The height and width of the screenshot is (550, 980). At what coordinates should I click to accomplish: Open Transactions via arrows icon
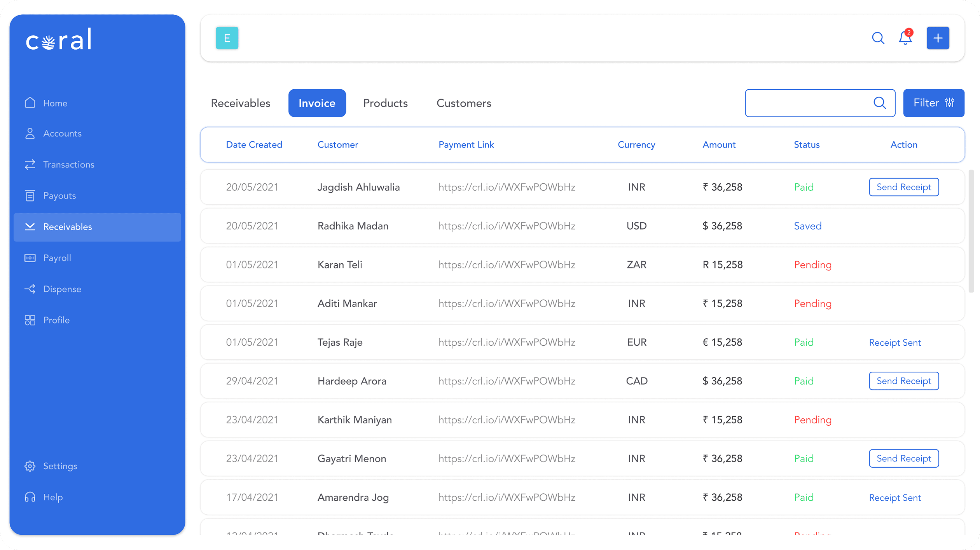click(30, 165)
